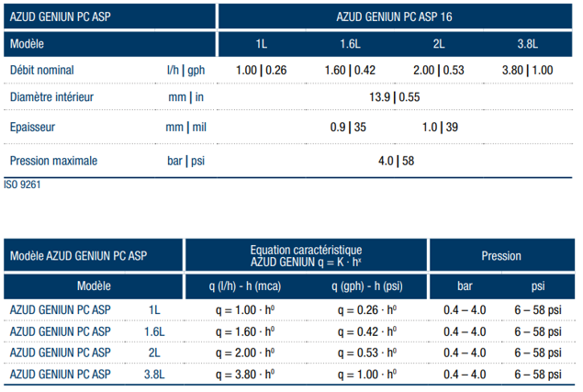The height and width of the screenshot is (392, 583).
Task: Click the q (l/h) - h (mca) subheader
Action: 244,286
